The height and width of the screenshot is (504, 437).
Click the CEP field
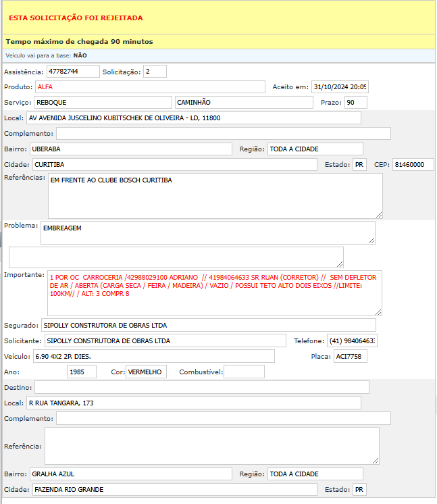[x=413, y=165]
